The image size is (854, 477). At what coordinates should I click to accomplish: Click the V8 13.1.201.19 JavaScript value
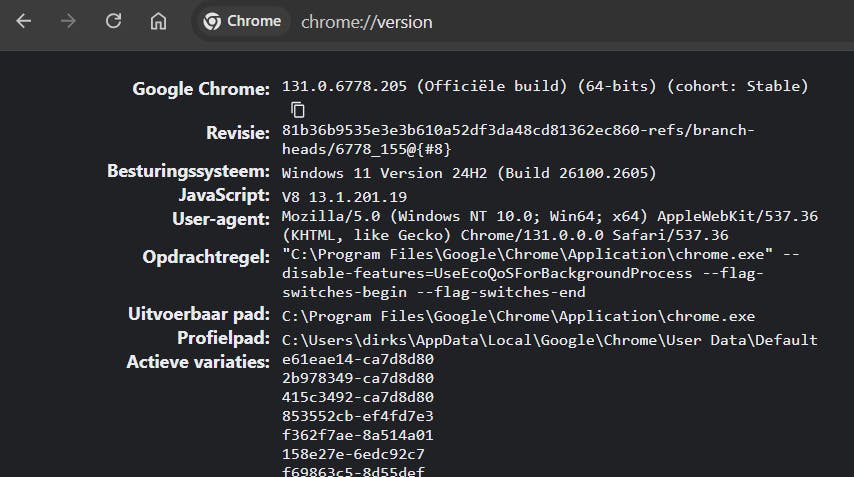[x=344, y=197]
